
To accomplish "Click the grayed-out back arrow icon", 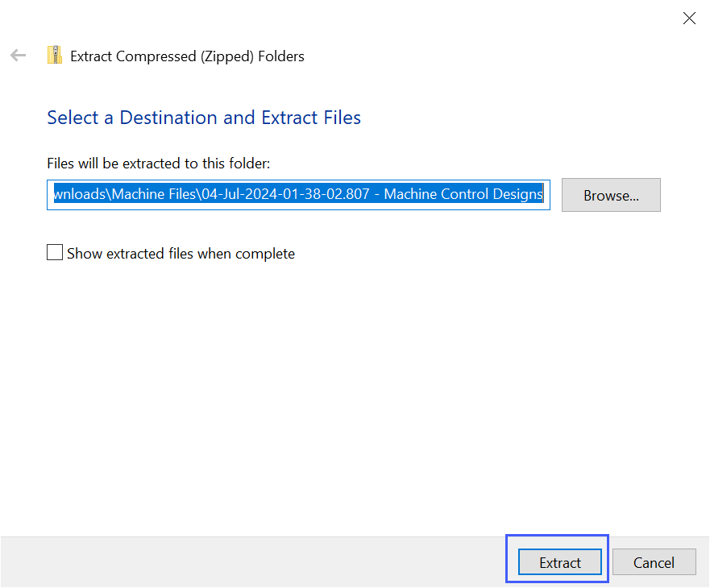I will click(18, 56).
